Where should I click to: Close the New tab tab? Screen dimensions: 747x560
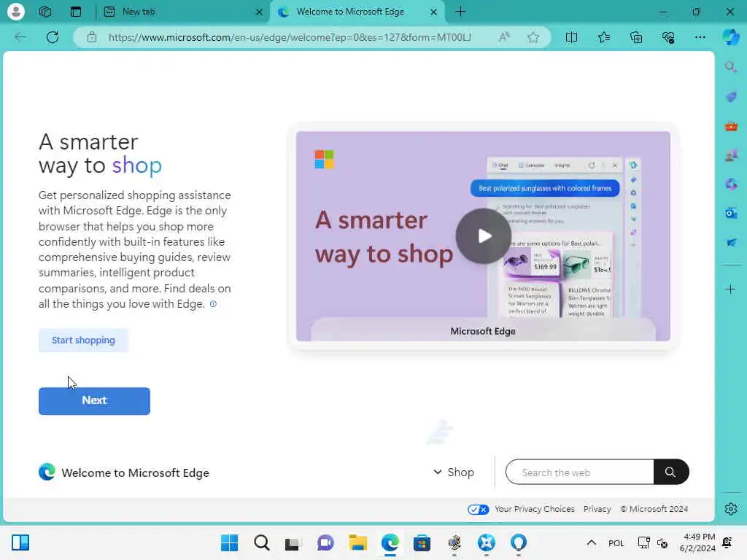click(x=259, y=12)
